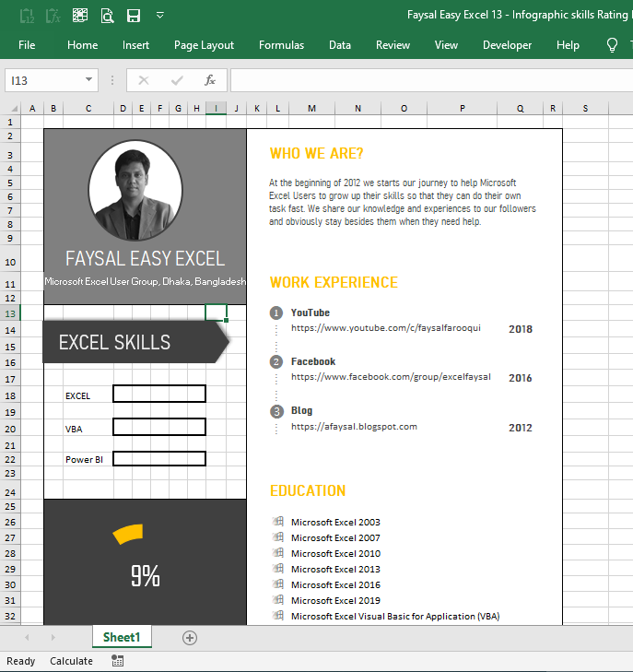This screenshot has height=672, width=633.
Task: Click the Select All corner triangle
Action: (14, 109)
